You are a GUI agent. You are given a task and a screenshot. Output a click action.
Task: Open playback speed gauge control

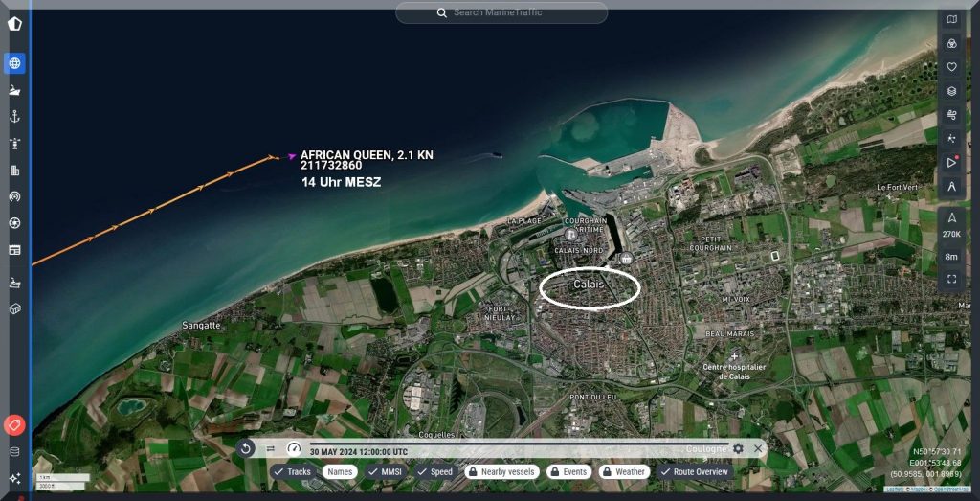coord(294,448)
